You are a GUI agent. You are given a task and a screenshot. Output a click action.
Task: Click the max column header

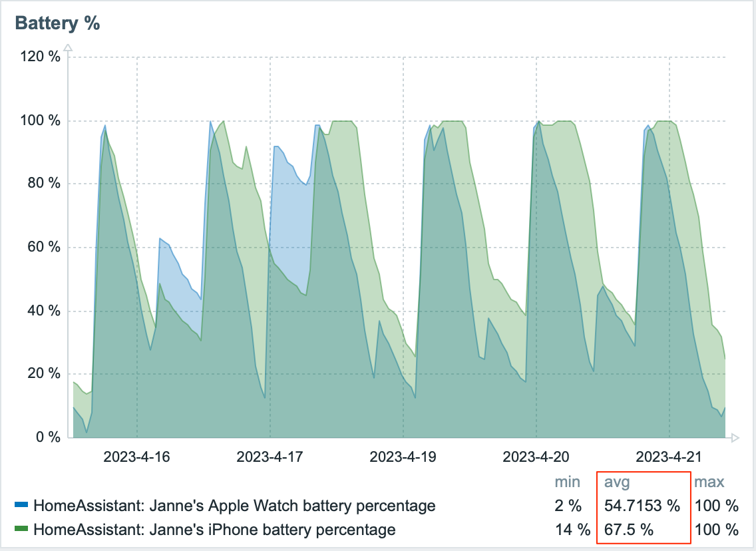[x=709, y=482]
